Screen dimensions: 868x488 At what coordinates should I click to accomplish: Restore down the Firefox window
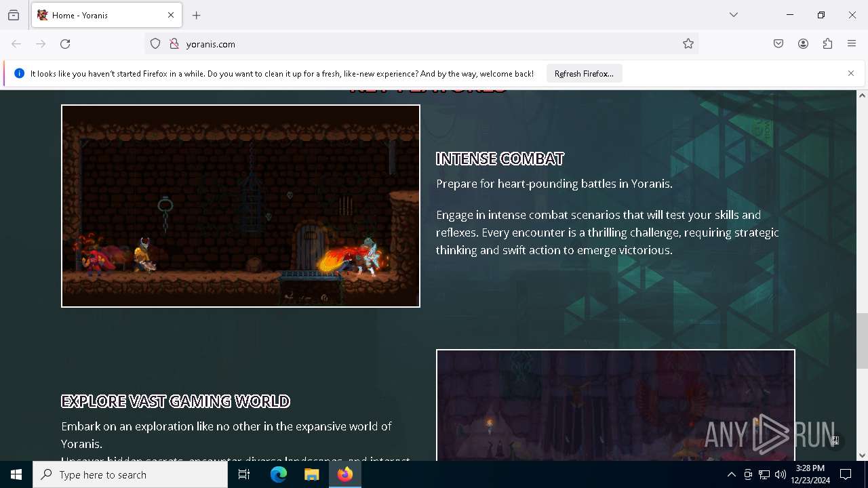point(821,15)
